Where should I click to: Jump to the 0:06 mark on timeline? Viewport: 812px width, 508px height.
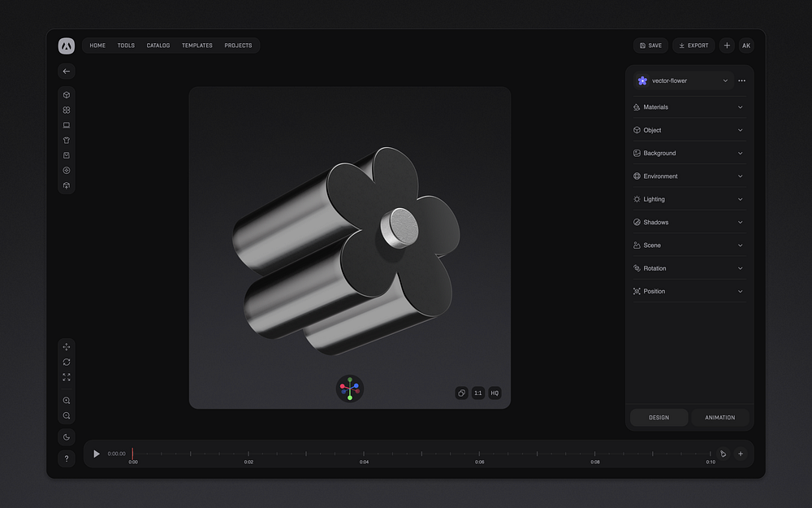coord(480,462)
